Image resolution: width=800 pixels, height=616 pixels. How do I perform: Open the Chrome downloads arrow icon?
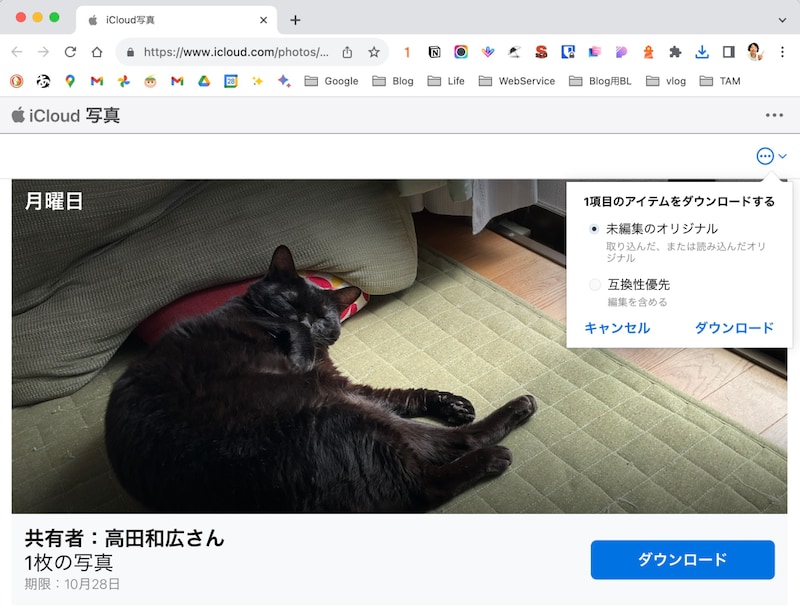click(x=702, y=52)
